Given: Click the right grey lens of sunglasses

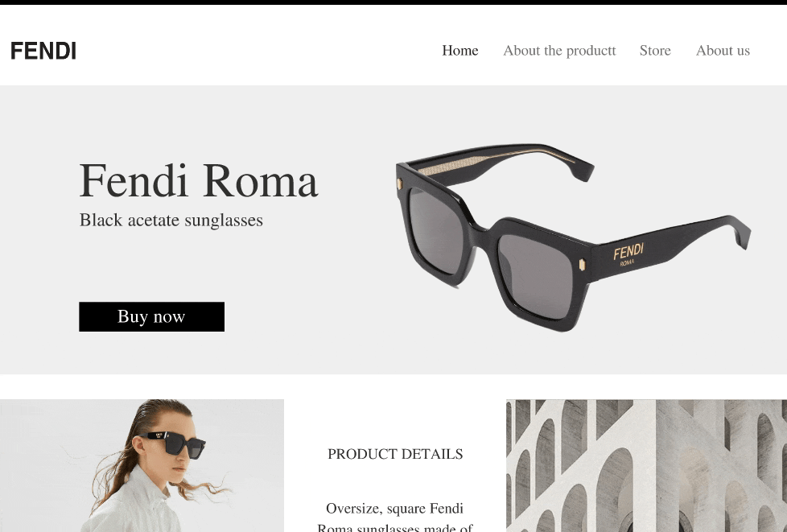Looking at the screenshot, I should point(536,276).
